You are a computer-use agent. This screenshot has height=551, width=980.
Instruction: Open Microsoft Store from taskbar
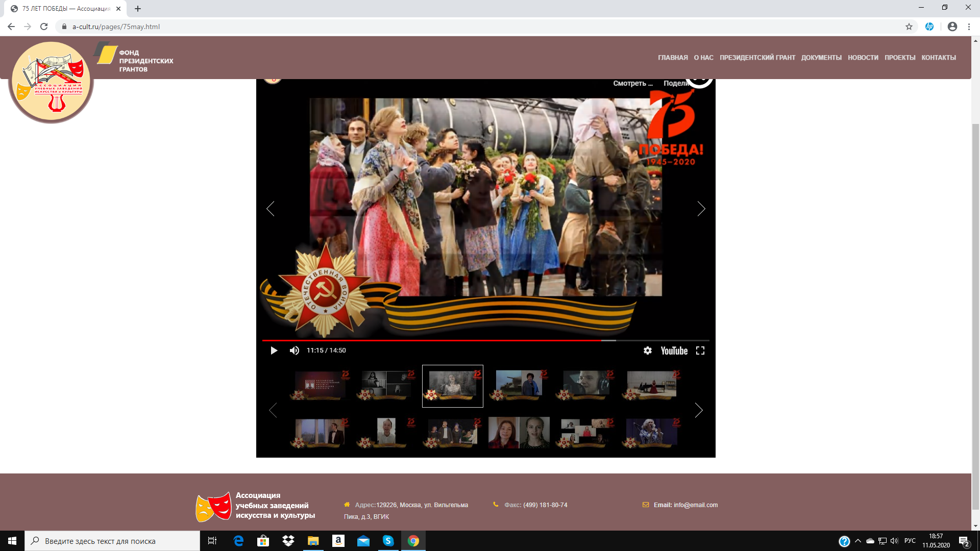(263, 541)
